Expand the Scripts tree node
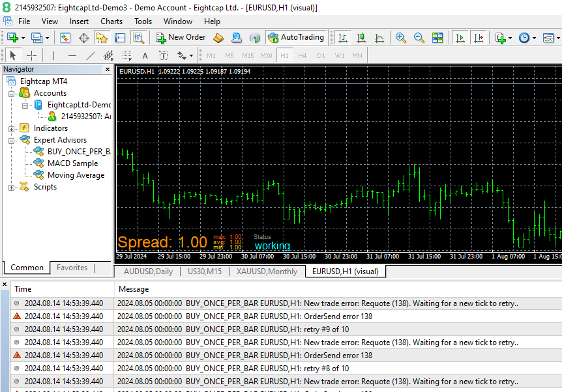The height and width of the screenshot is (392, 562). point(12,188)
